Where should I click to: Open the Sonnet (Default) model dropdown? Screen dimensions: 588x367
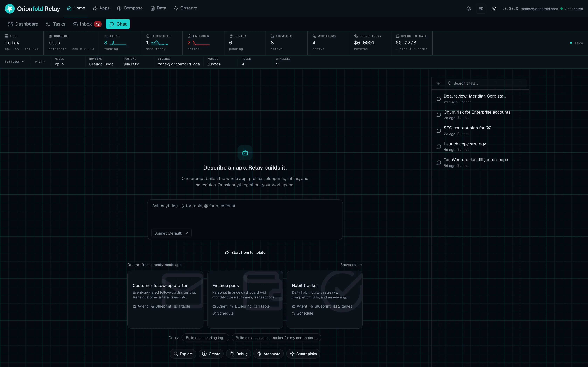pos(171,233)
